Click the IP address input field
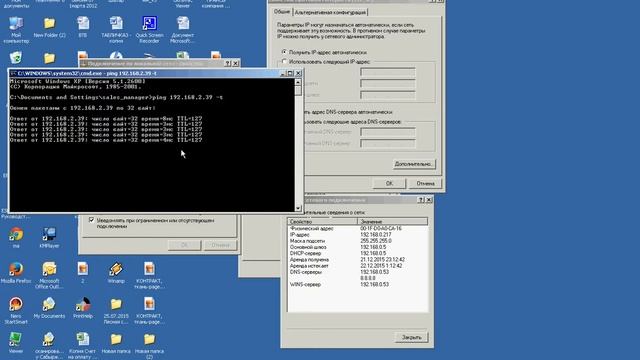This screenshot has height=360, width=640. click(x=388, y=72)
